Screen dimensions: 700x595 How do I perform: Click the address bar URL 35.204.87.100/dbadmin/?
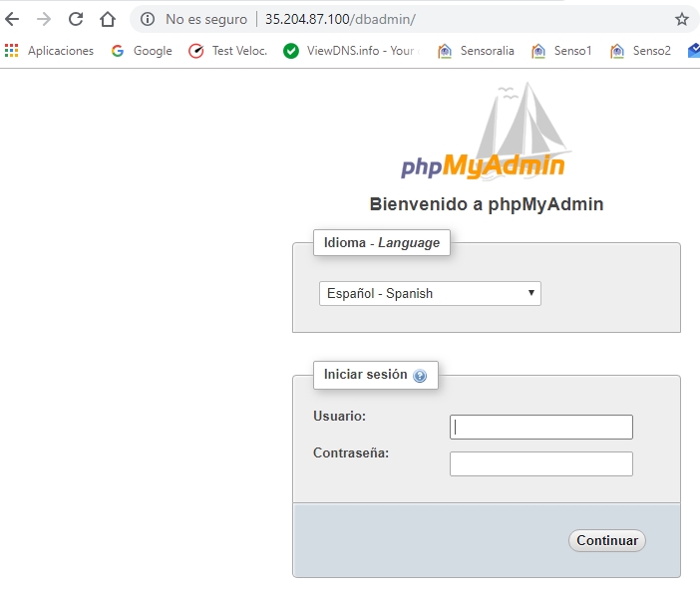click(340, 19)
